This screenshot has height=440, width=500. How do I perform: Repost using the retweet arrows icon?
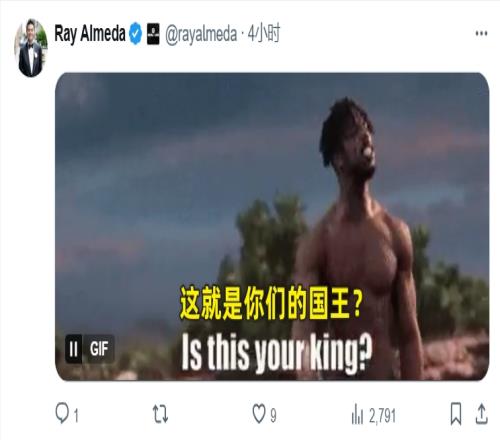point(160,414)
